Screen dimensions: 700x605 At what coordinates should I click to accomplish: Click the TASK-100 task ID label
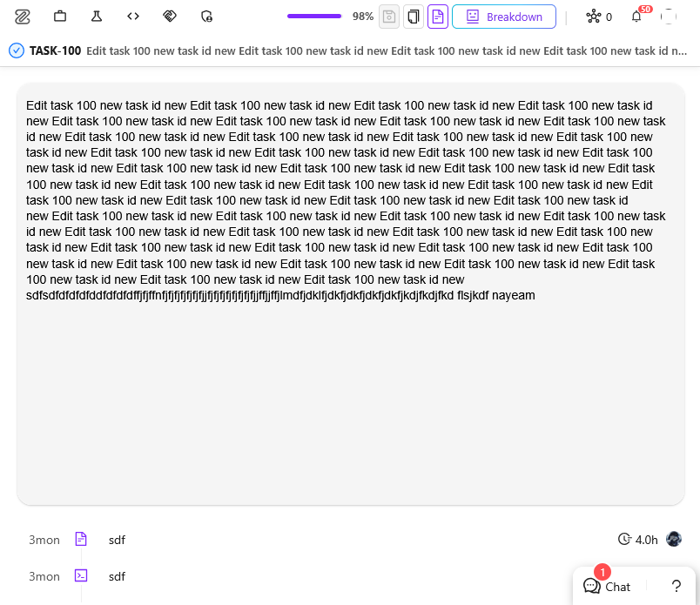(x=56, y=50)
